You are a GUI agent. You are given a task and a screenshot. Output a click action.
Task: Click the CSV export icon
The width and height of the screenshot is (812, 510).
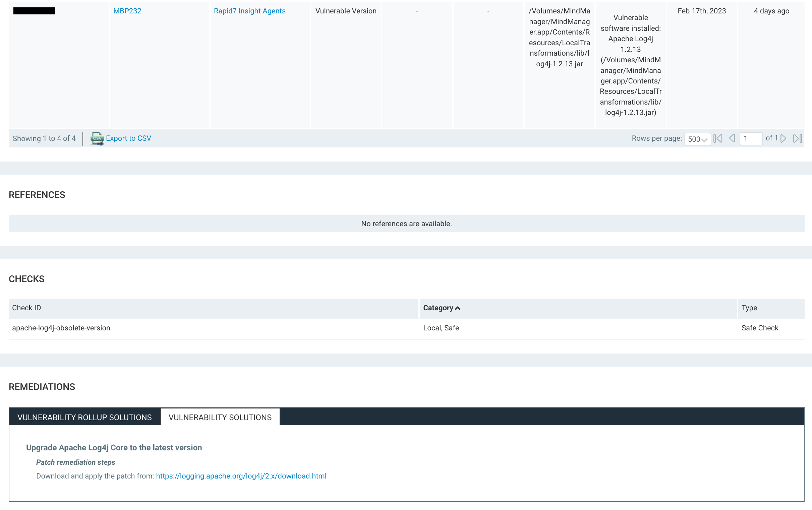97,138
